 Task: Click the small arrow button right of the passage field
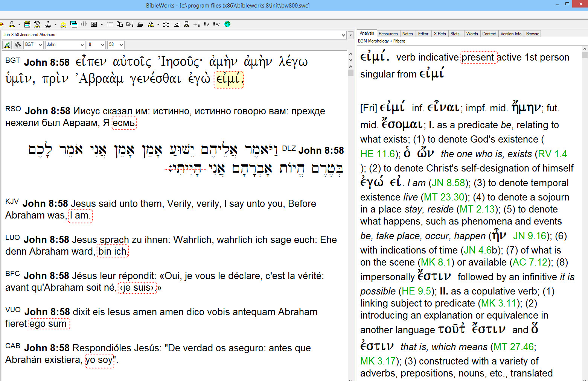351,35
